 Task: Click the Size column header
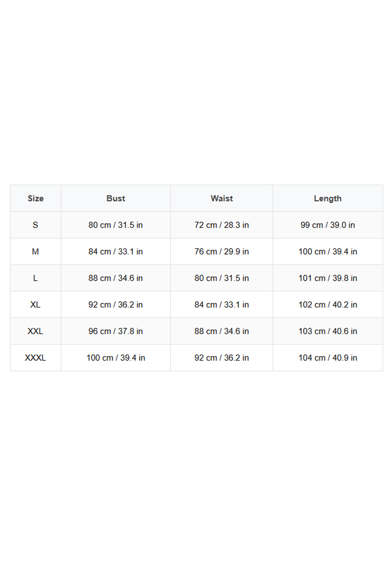pyautogui.click(x=36, y=199)
